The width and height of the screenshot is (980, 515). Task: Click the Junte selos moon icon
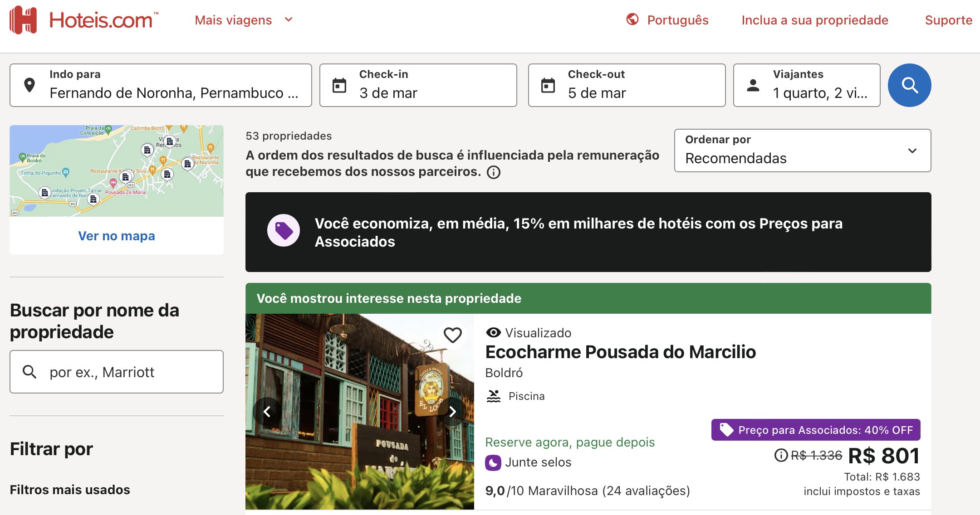tap(493, 462)
